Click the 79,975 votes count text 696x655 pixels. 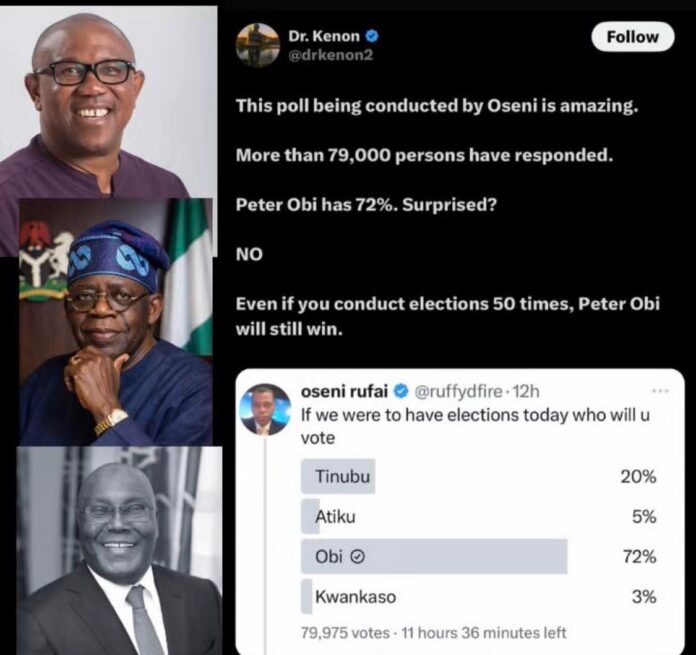(344, 632)
